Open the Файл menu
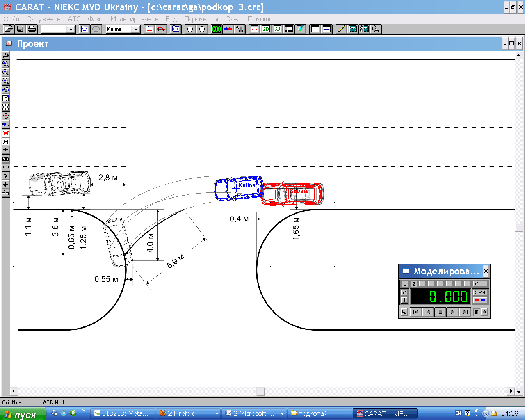The height and width of the screenshot is (420, 525). pos(11,19)
